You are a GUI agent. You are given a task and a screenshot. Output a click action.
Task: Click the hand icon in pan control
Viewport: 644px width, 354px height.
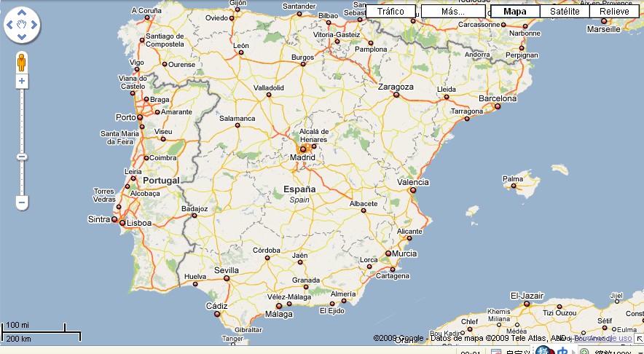pos(22,24)
